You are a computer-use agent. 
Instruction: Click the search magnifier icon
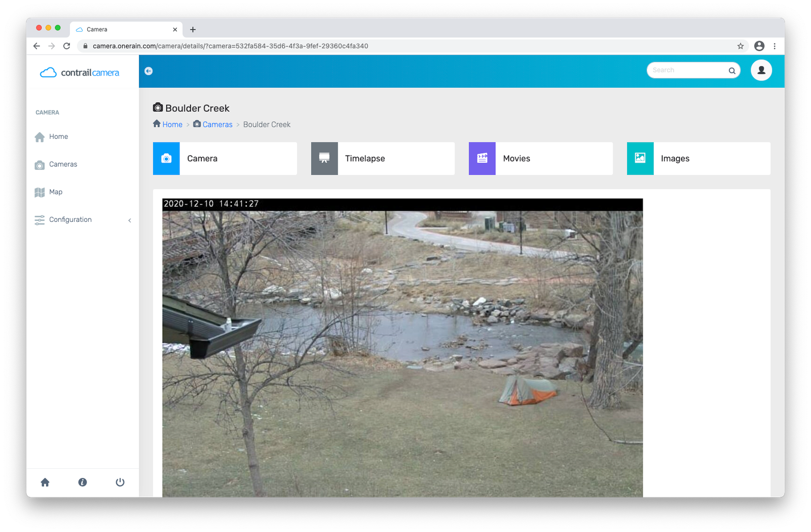pos(732,70)
